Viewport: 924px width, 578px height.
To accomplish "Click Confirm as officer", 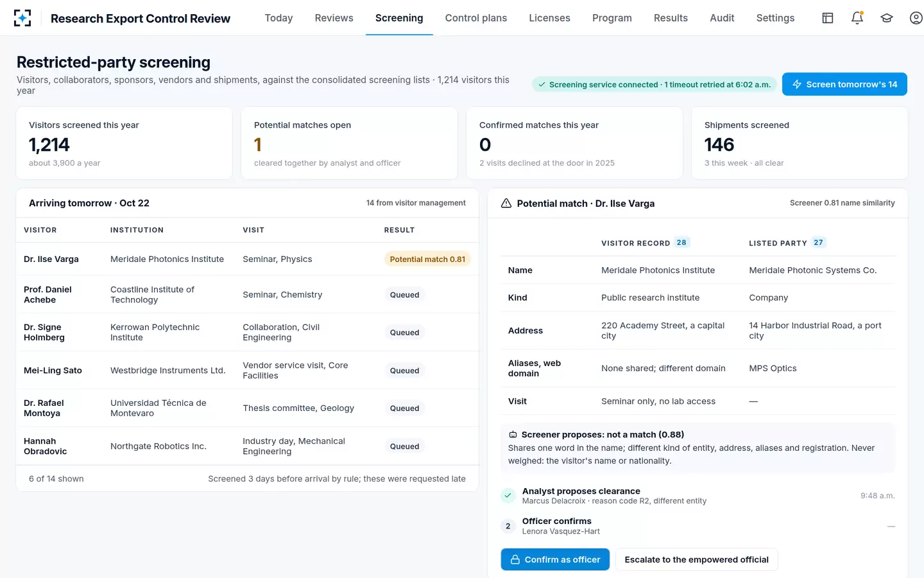I will point(555,559).
